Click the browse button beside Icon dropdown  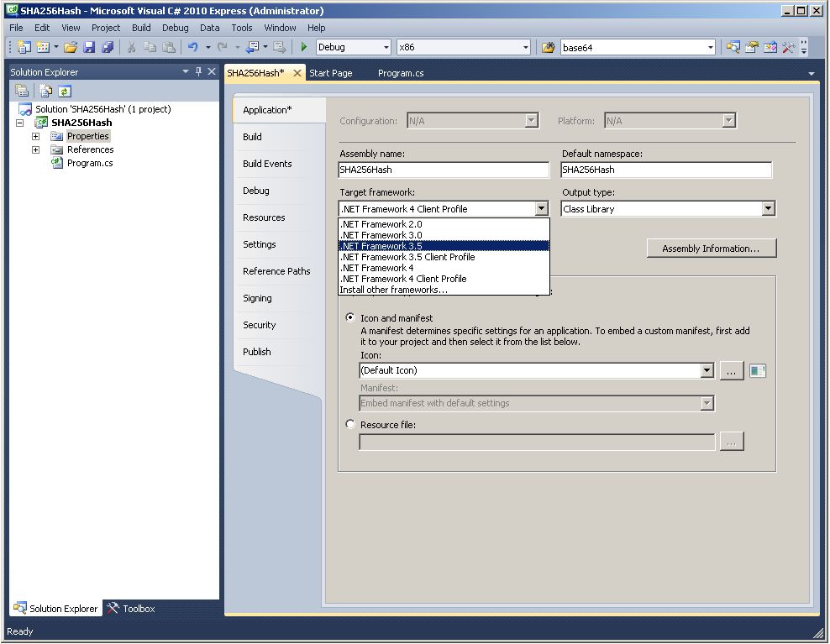point(731,370)
